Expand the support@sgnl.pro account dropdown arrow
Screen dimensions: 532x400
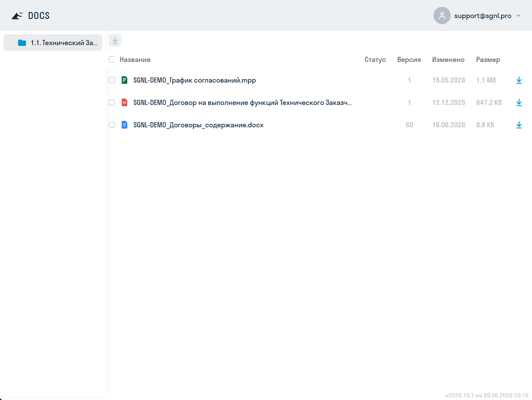click(x=518, y=16)
